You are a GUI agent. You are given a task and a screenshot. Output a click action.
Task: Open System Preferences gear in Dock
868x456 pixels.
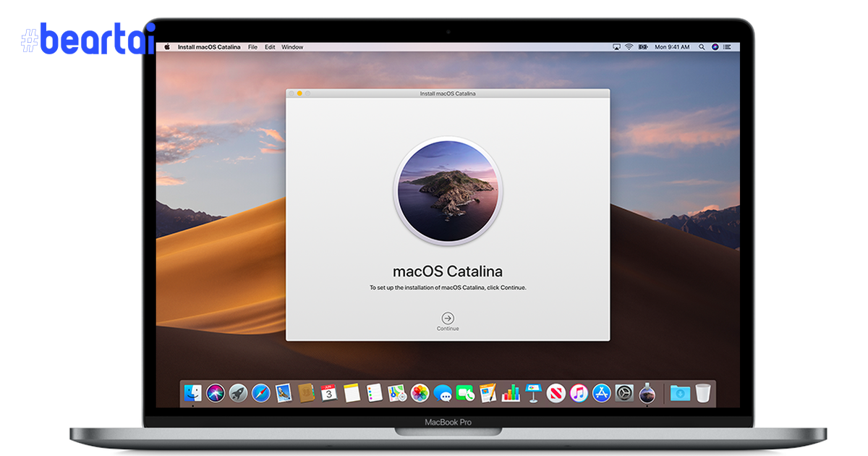(x=624, y=393)
